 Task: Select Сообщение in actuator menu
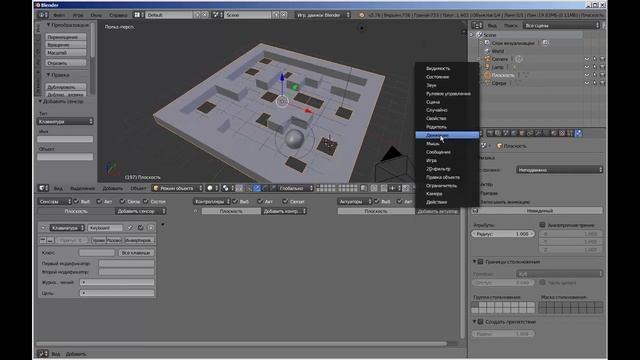click(447, 152)
